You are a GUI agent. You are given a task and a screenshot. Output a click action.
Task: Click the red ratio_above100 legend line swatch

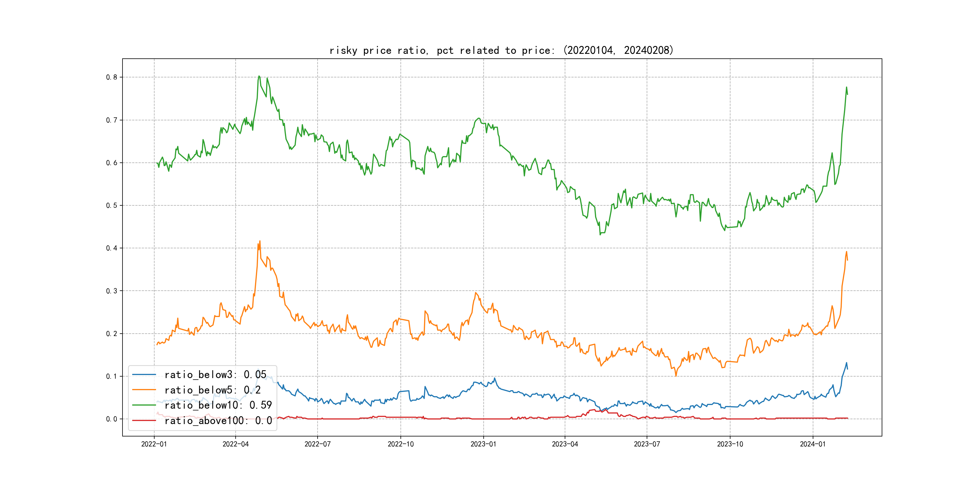[144, 420]
